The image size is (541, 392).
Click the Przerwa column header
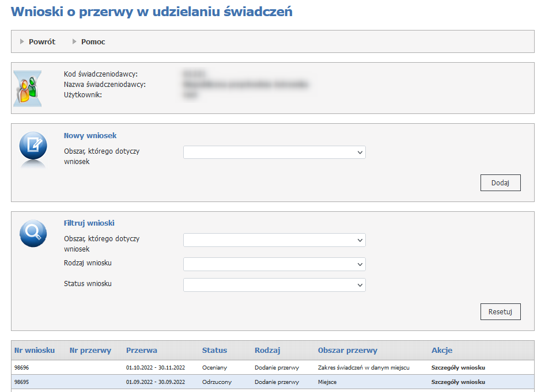pyautogui.click(x=142, y=350)
